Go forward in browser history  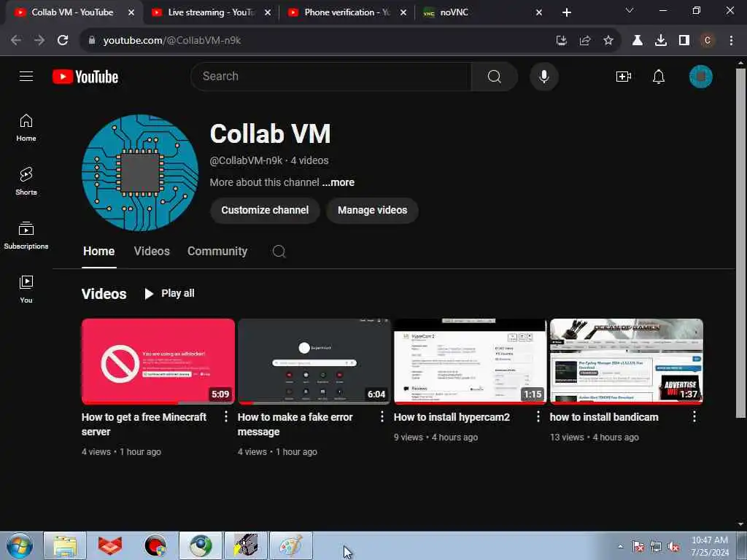click(x=39, y=40)
